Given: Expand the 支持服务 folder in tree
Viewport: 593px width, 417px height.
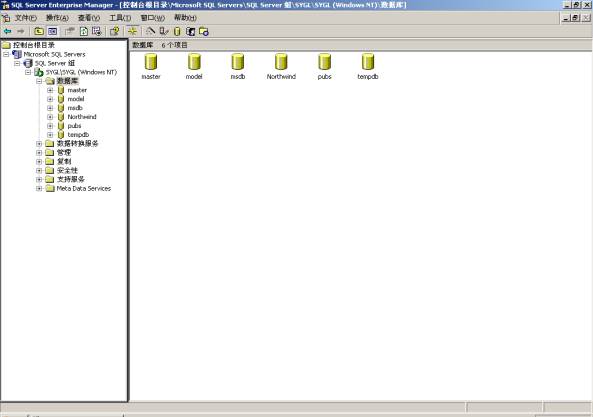Looking at the screenshot, I should click(39, 179).
